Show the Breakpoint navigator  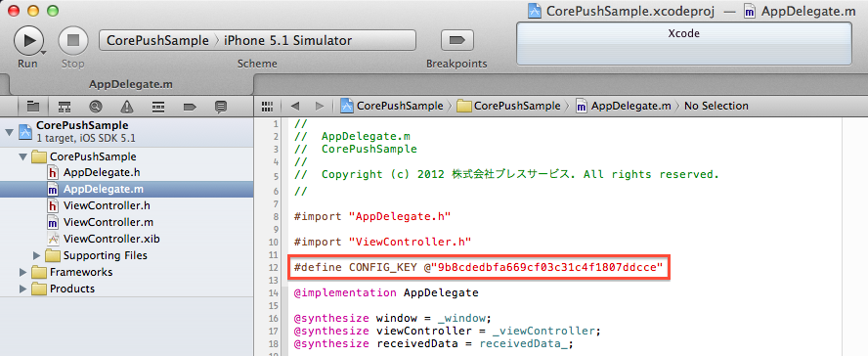[x=190, y=106]
